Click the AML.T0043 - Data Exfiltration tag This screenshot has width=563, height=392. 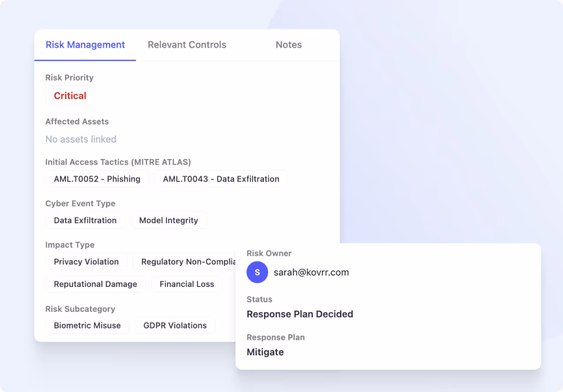click(x=221, y=179)
